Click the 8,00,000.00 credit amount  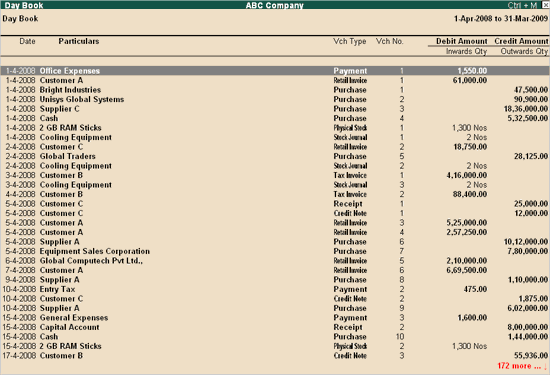(528, 327)
